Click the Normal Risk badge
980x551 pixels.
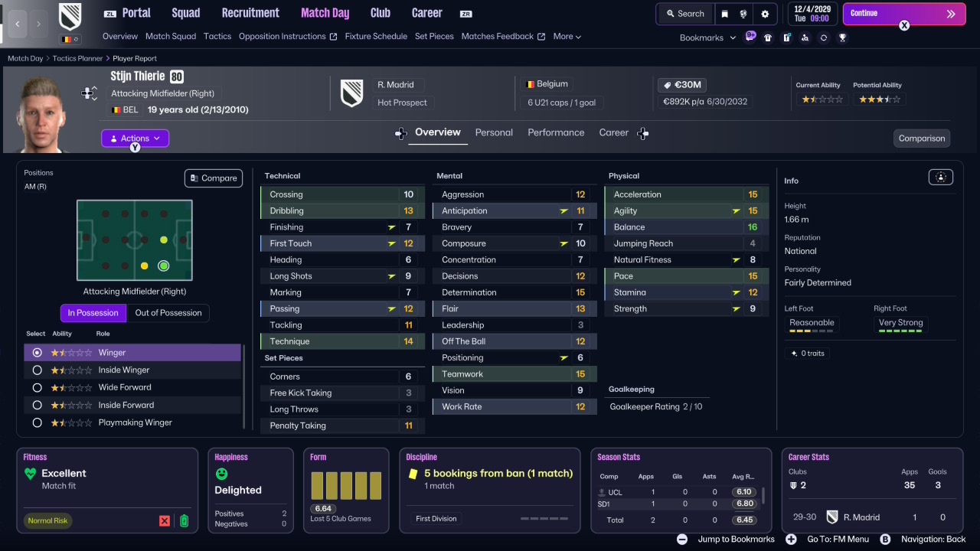(47, 521)
